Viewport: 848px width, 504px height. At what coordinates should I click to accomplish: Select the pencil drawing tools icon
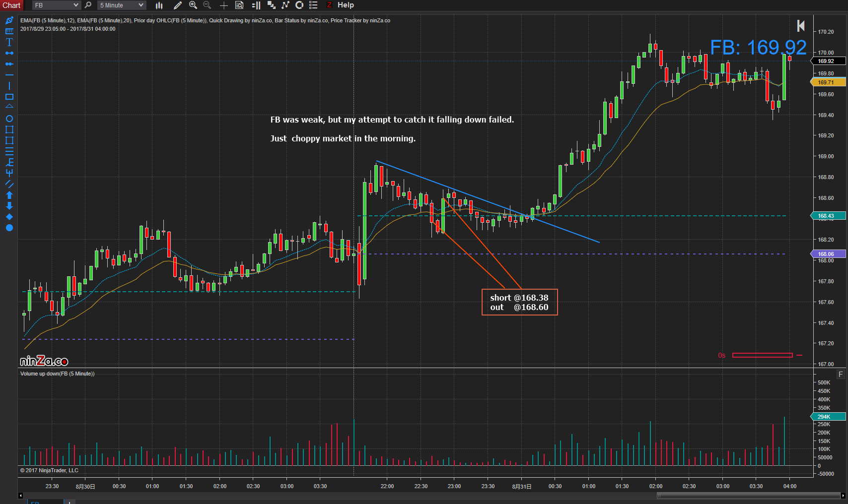[x=178, y=5]
